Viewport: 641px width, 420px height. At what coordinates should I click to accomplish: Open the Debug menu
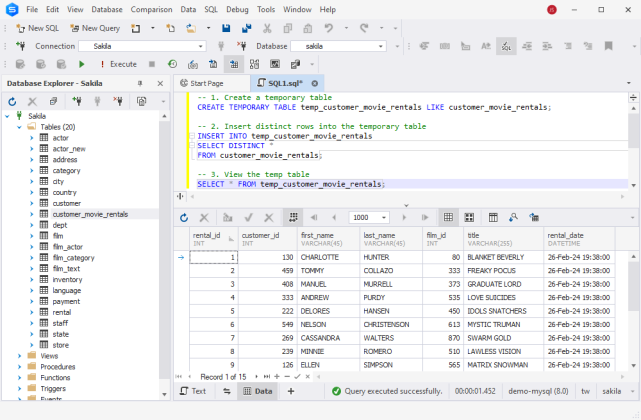(238, 9)
